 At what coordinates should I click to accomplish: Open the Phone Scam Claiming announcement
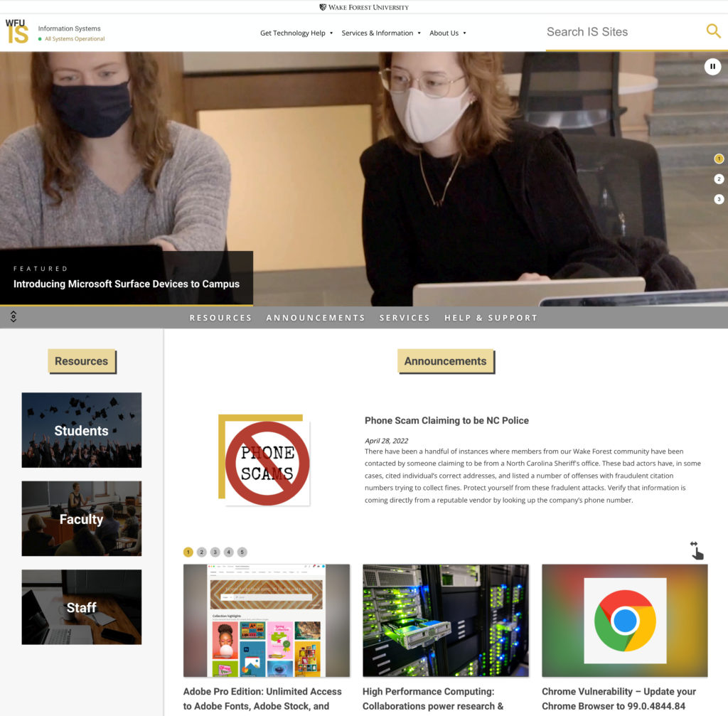coord(446,420)
